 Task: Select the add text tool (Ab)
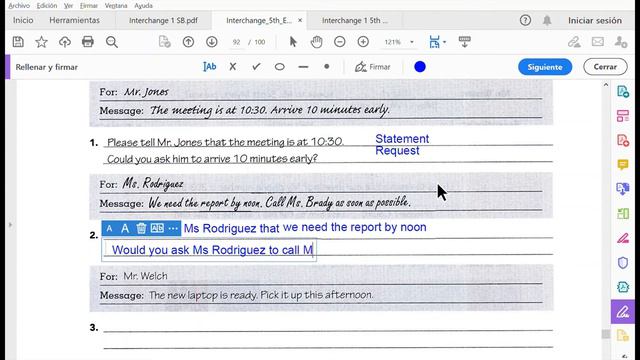click(x=209, y=67)
